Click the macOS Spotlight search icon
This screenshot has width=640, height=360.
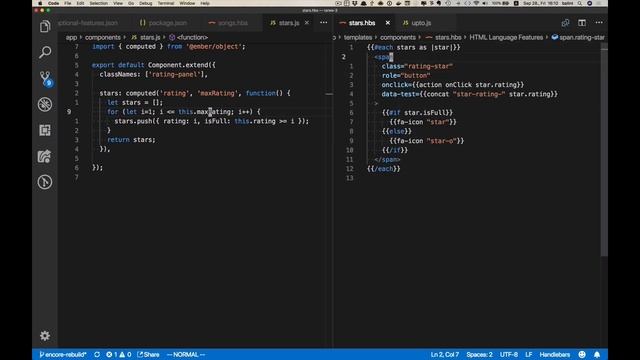[x=579, y=3]
